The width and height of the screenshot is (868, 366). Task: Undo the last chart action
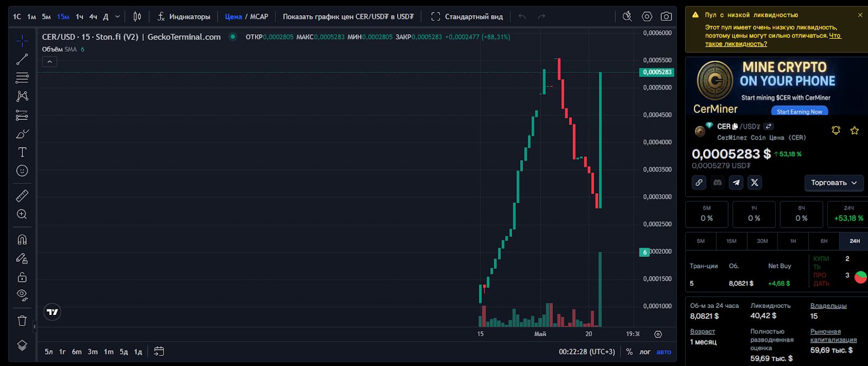click(x=522, y=17)
